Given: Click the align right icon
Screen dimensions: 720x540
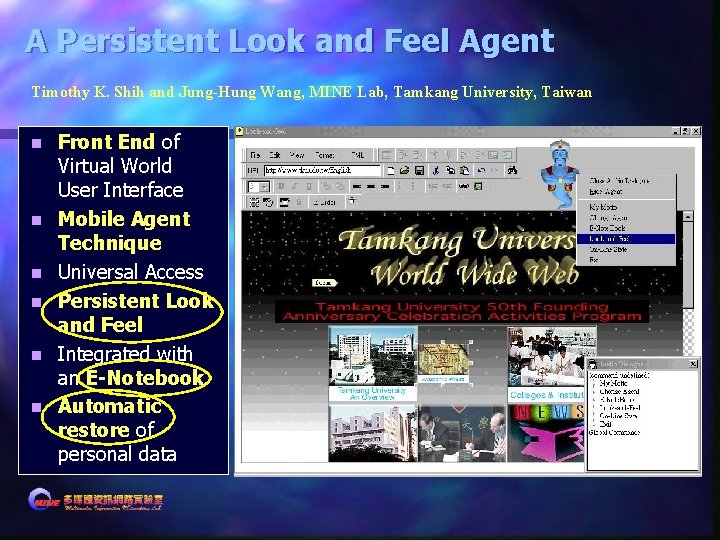Looking at the screenshot, I should (385, 186).
